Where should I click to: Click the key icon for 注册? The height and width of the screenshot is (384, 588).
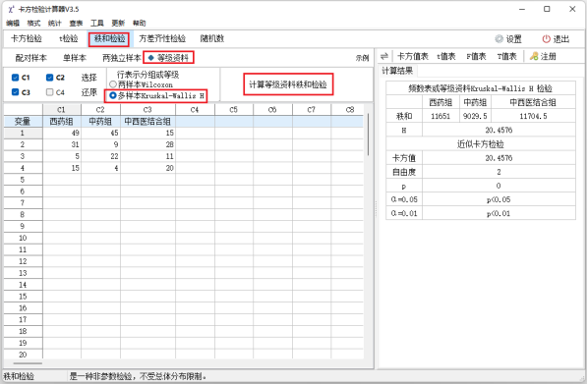(534, 57)
